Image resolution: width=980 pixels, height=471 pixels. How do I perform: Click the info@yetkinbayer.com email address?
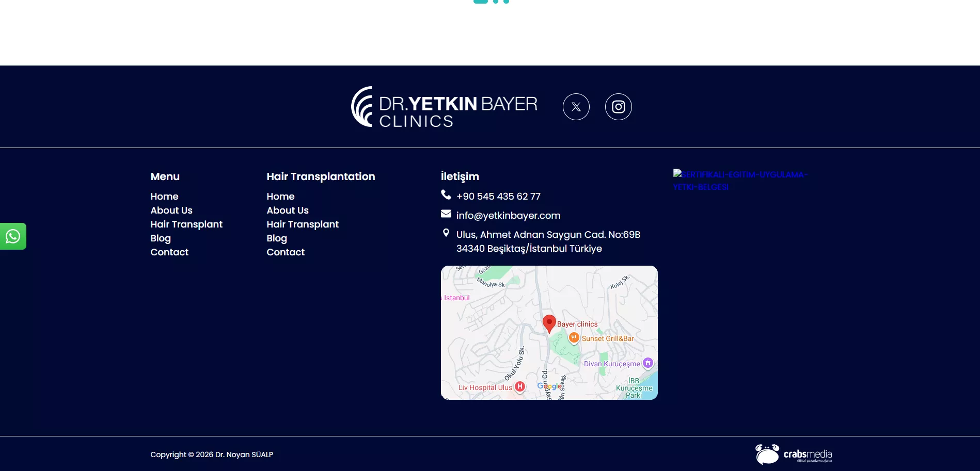tap(508, 216)
